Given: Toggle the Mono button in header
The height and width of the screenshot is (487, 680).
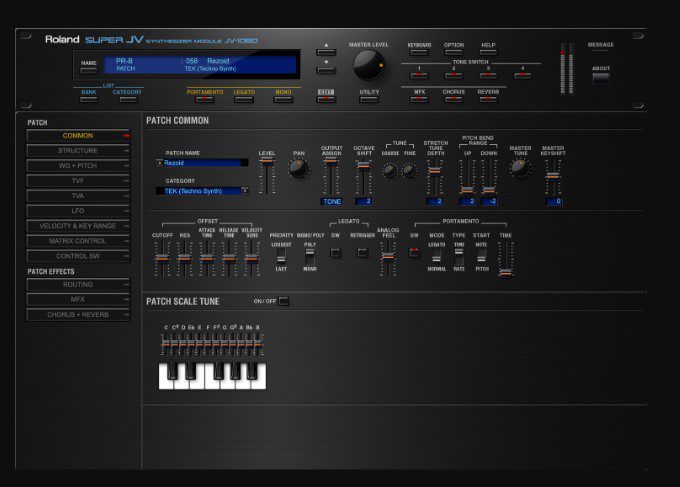Looking at the screenshot, I should (x=283, y=99).
